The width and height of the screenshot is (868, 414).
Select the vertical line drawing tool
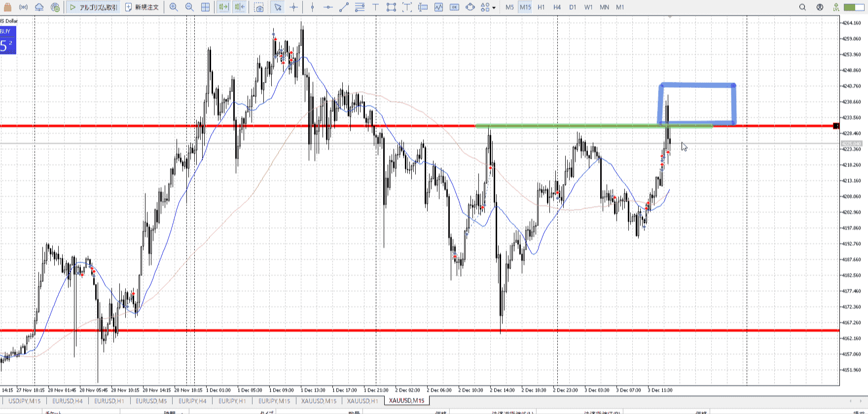(313, 7)
